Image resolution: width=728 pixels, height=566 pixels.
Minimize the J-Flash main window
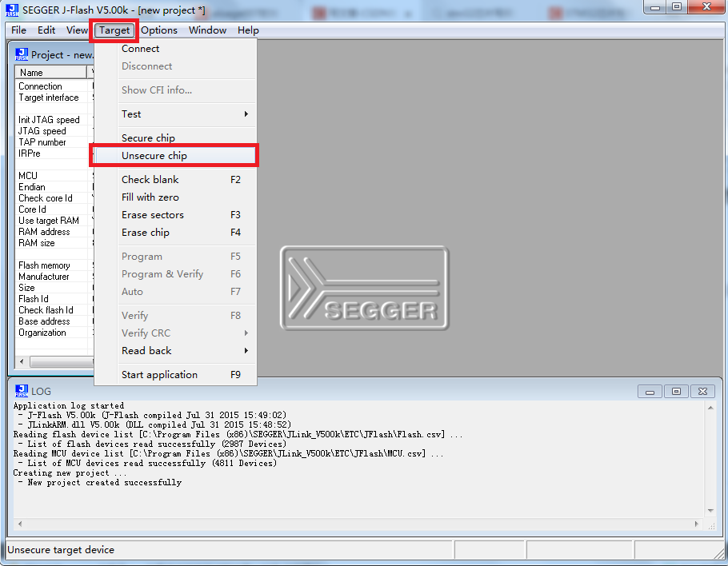(x=655, y=7)
